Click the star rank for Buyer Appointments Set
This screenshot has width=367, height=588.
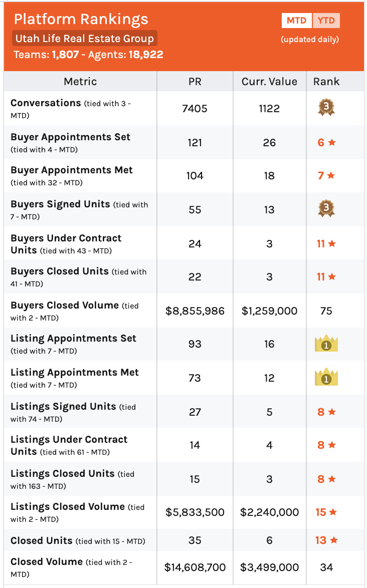coord(326,143)
